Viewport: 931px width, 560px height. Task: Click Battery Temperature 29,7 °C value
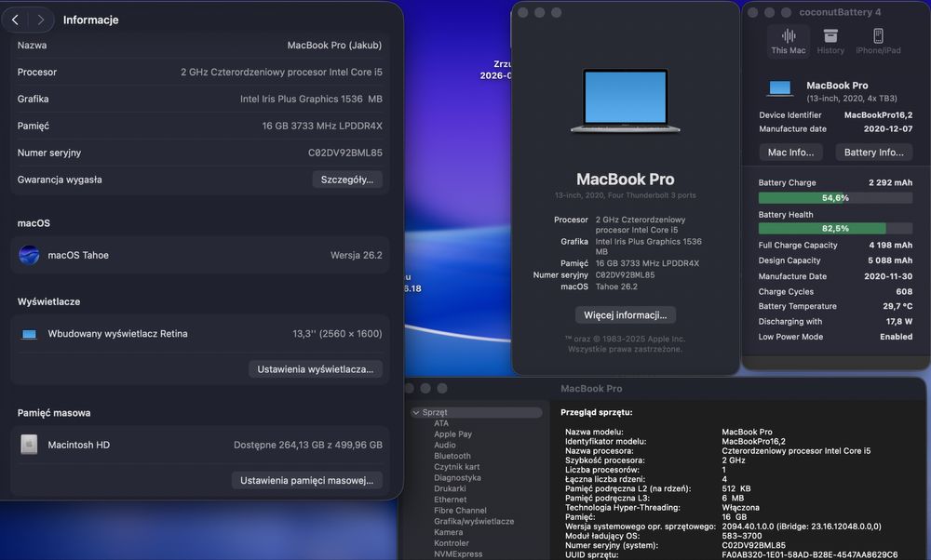pos(897,306)
